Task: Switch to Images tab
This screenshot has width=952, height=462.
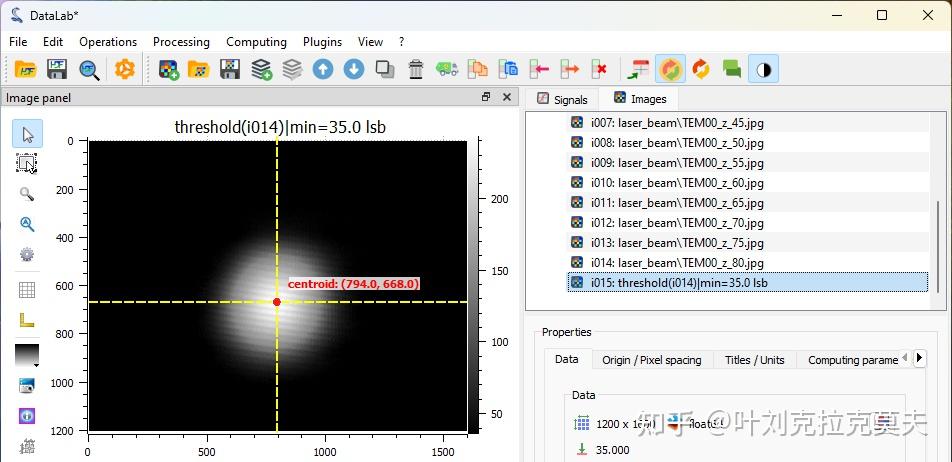Action: [x=639, y=99]
